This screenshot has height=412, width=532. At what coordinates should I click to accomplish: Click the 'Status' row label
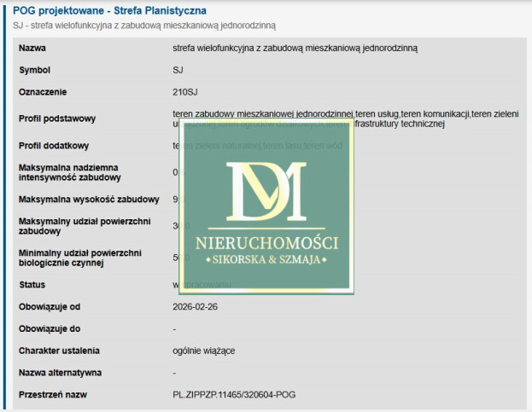point(32,285)
